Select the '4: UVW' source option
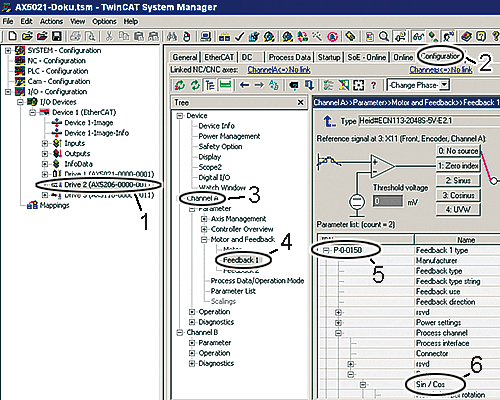500x400 pixels. pos(458,209)
